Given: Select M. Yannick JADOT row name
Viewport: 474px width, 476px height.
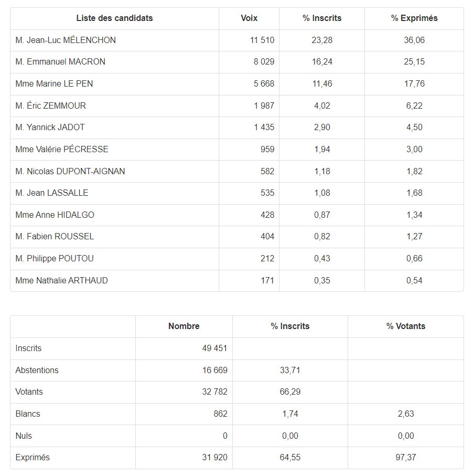Looking at the screenshot, I should (50, 127).
